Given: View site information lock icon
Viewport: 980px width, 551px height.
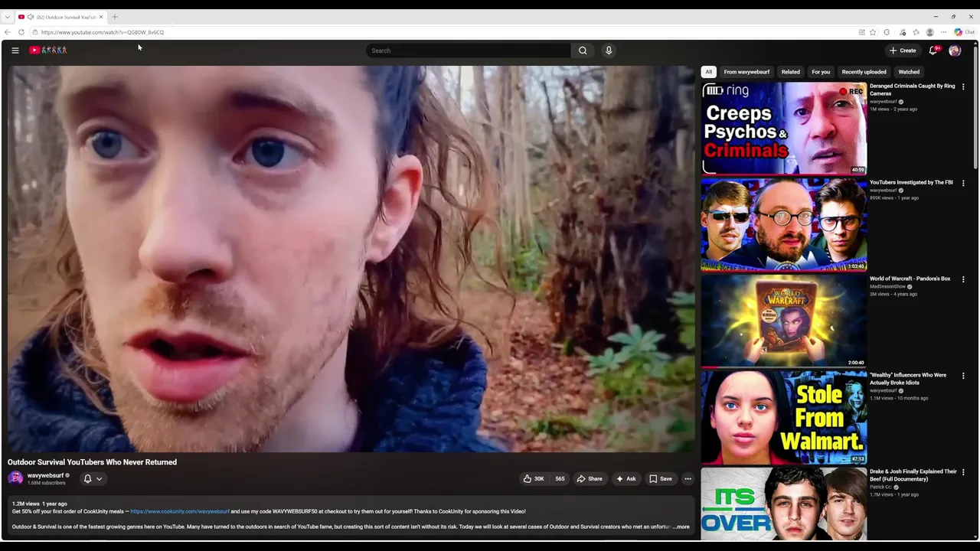Looking at the screenshot, I should (35, 32).
